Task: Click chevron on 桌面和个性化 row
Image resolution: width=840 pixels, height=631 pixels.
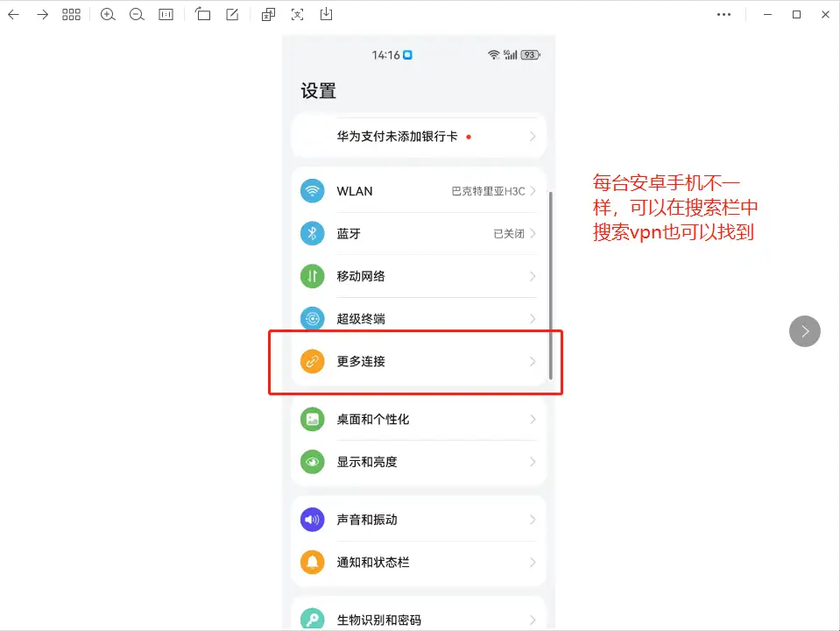Action: (x=533, y=419)
